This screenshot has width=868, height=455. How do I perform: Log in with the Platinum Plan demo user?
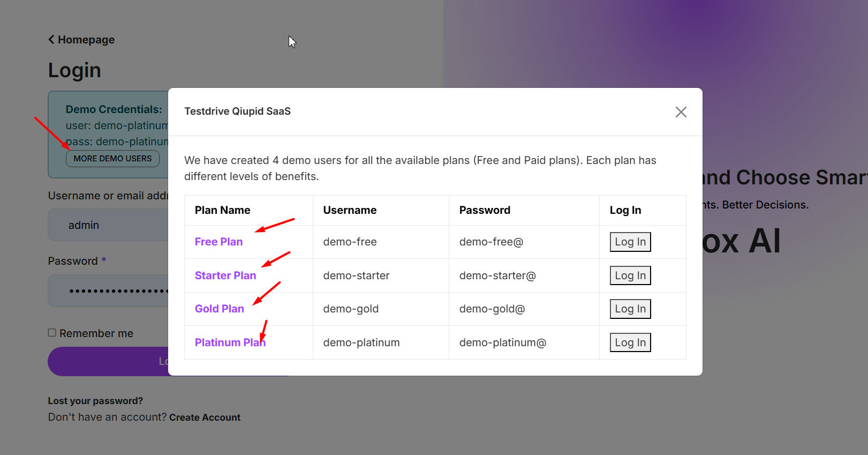(x=630, y=342)
